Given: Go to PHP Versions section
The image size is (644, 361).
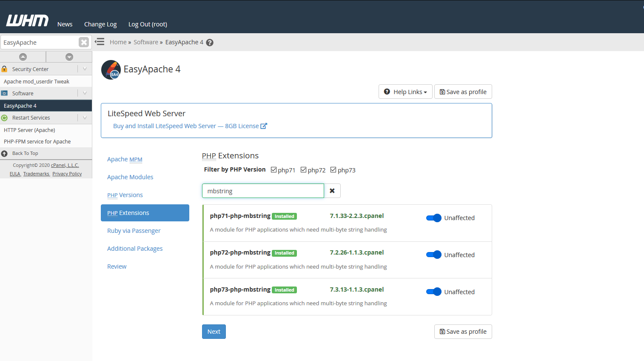Looking at the screenshot, I should pos(125,195).
